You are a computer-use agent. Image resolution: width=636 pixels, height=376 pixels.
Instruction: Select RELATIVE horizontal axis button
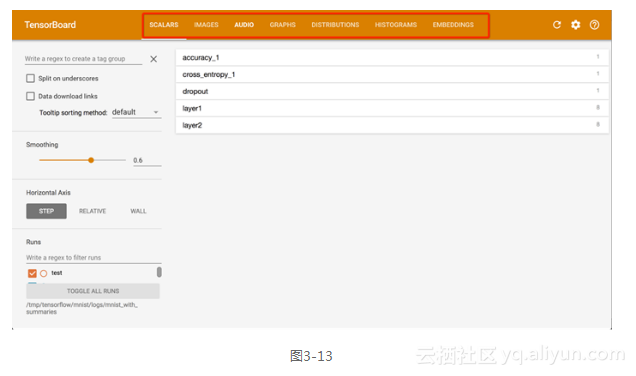coord(92,211)
